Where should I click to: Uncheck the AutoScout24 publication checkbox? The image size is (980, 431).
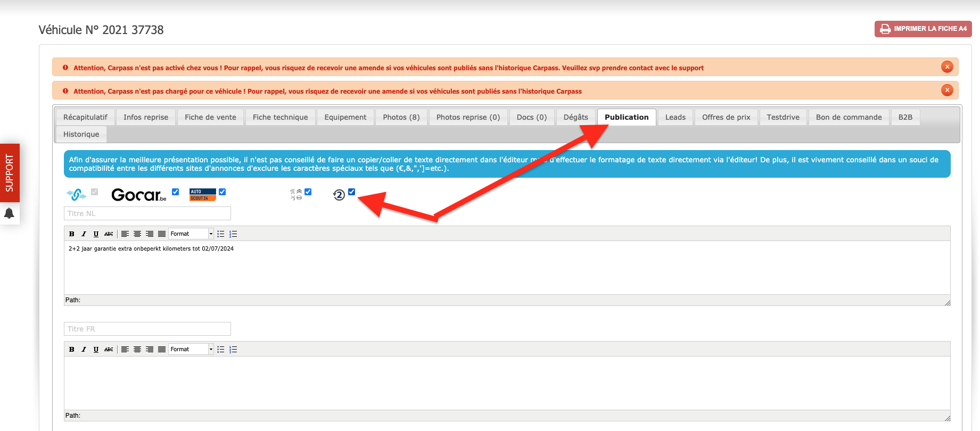pos(223,192)
